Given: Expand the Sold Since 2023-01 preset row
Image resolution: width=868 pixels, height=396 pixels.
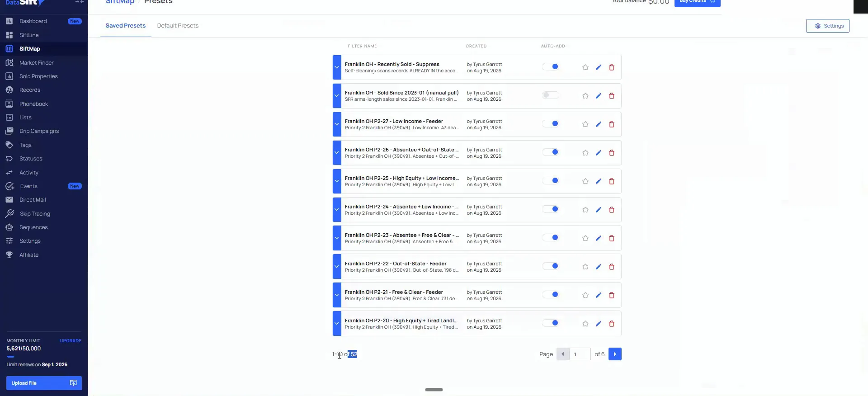Looking at the screenshot, I should click(x=337, y=96).
